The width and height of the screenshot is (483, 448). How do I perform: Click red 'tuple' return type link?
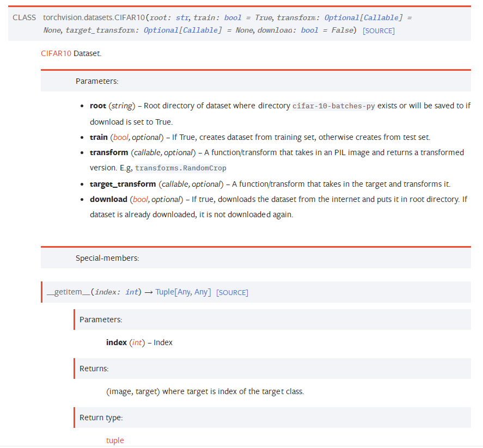(x=115, y=440)
